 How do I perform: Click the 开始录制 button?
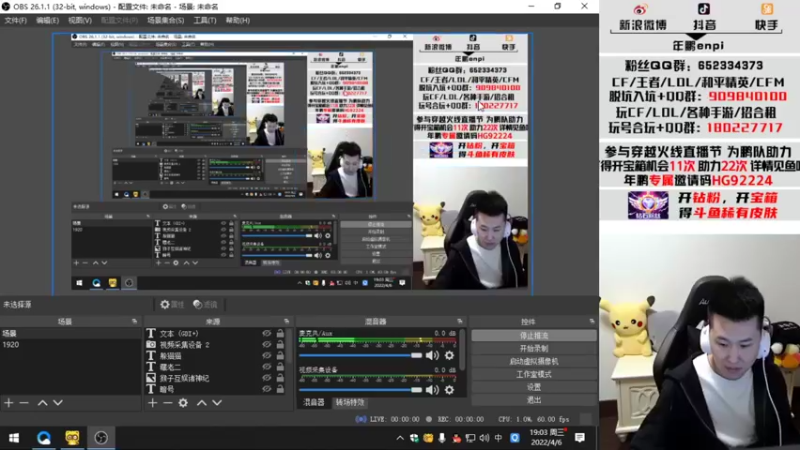pyautogui.click(x=534, y=348)
